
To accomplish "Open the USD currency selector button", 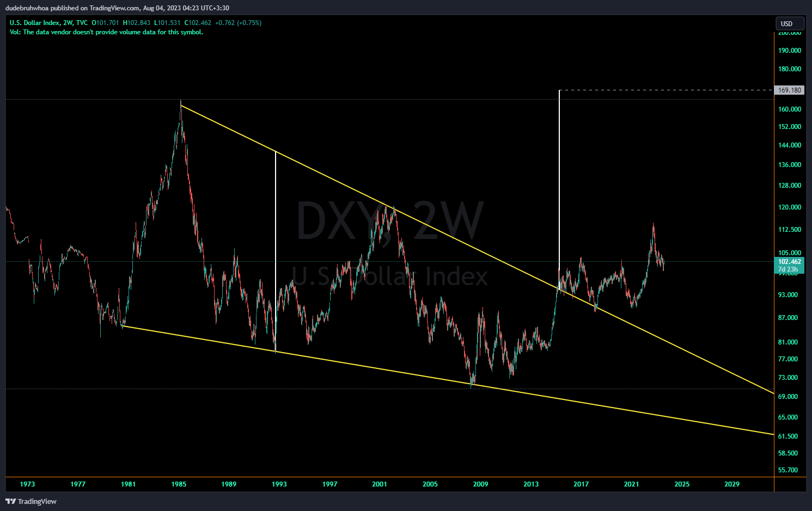I will click(x=790, y=23).
